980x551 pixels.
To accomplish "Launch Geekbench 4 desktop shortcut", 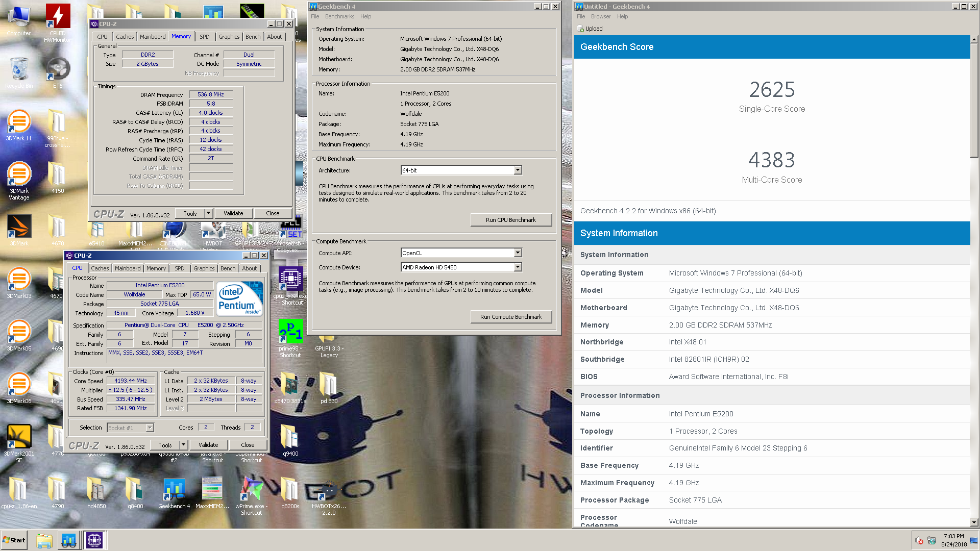I will tap(174, 493).
